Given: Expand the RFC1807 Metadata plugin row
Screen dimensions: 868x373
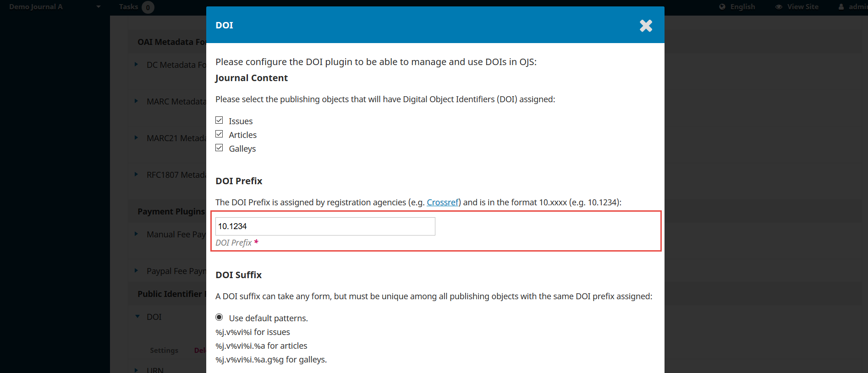Looking at the screenshot, I should click(136, 174).
